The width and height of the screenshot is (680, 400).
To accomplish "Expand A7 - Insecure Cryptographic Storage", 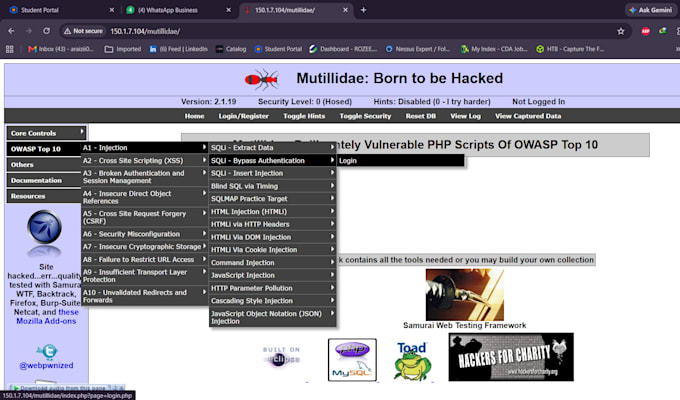I will coord(144,246).
